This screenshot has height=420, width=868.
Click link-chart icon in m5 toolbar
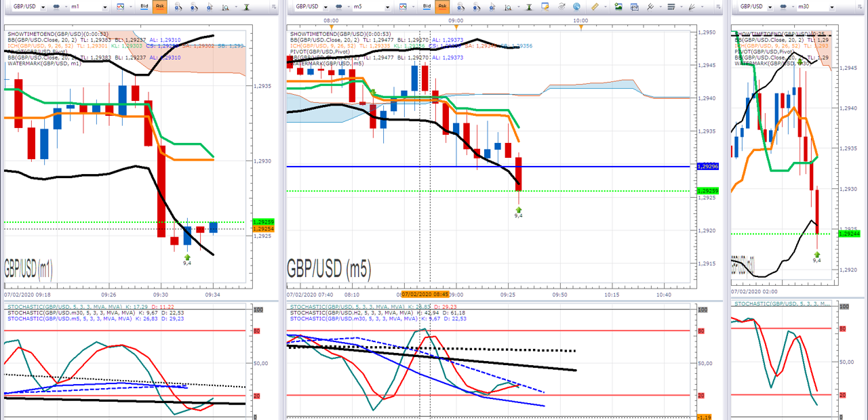[x=338, y=6]
